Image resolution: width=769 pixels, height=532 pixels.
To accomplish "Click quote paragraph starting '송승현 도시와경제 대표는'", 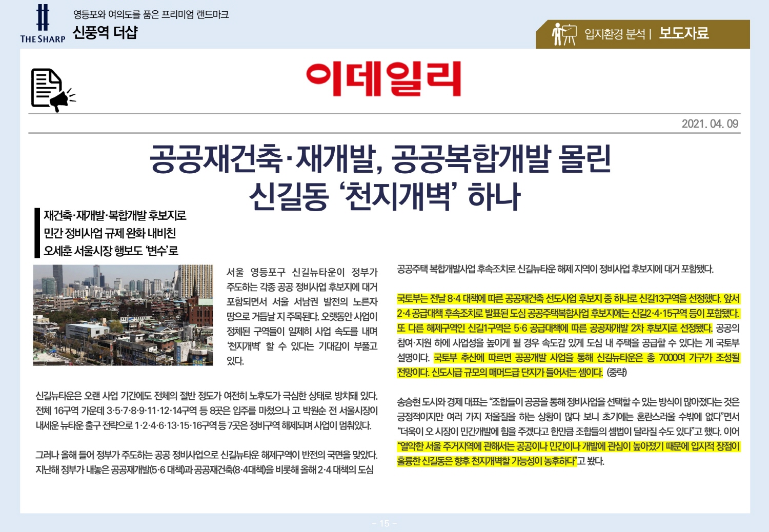I will 568,432.
